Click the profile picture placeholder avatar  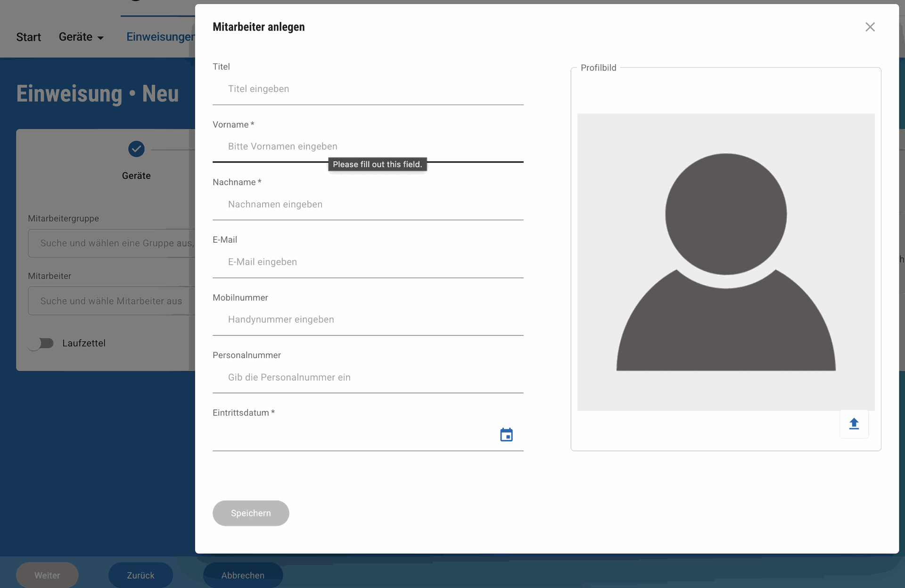tap(726, 262)
